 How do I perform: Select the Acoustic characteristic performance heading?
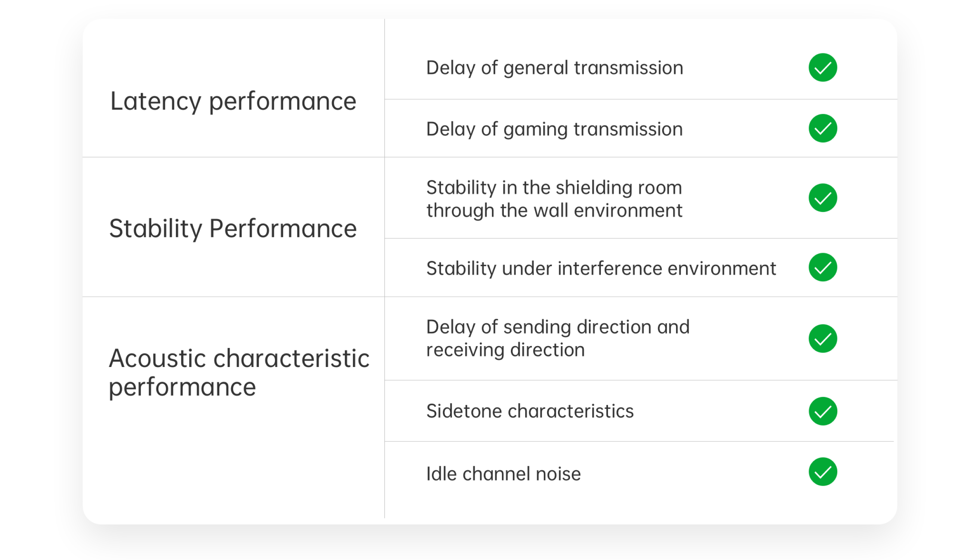tap(239, 372)
